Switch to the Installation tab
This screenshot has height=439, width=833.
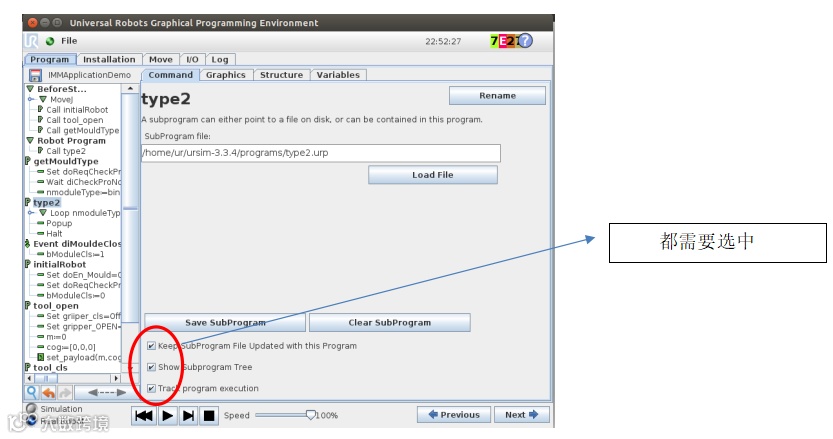[109, 60]
